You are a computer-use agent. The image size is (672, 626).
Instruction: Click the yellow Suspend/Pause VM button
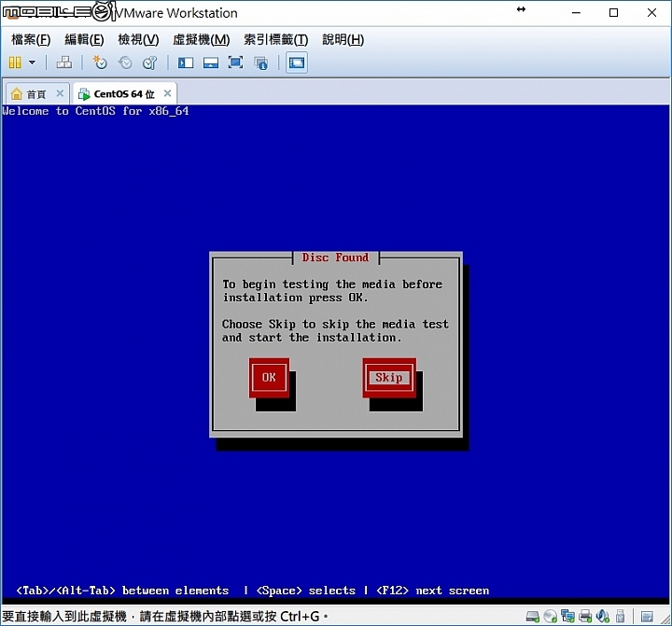coord(15,63)
